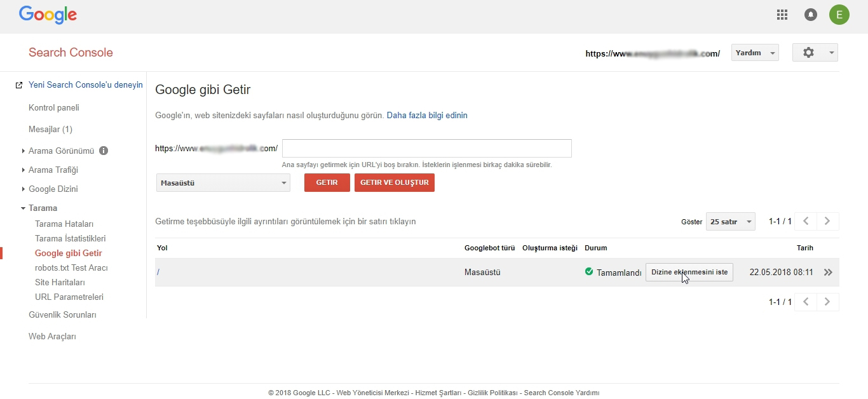The image size is (868, 399).
Task: Open Mesajlar (1) in sidebar
Action: (50, 129)
